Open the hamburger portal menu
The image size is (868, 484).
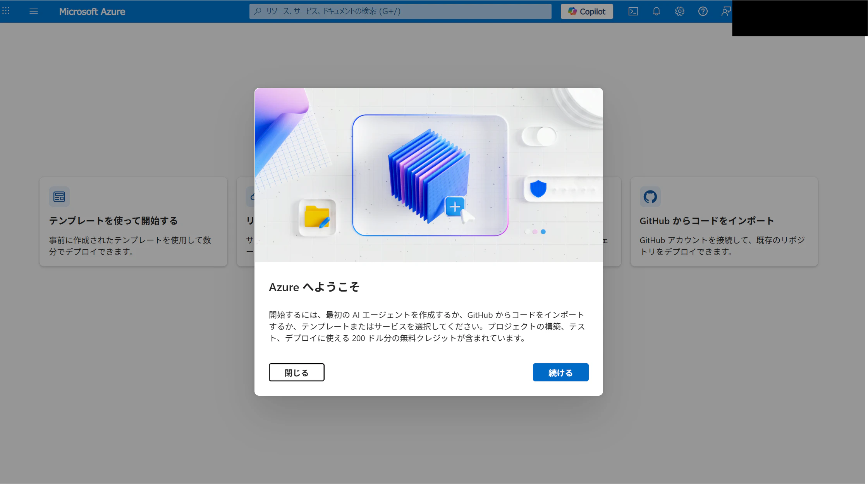[x=34, y=11]
